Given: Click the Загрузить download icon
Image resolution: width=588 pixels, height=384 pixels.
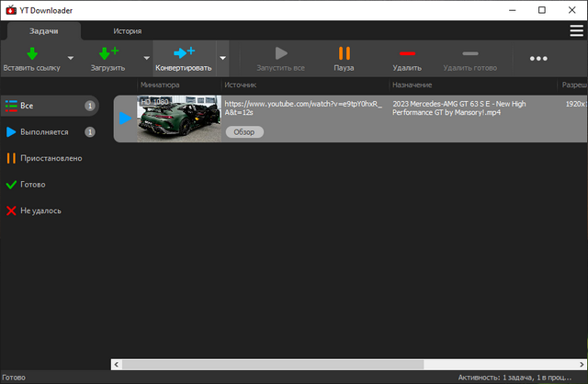Looking at the screenshot, I should [x=107, y=53].
